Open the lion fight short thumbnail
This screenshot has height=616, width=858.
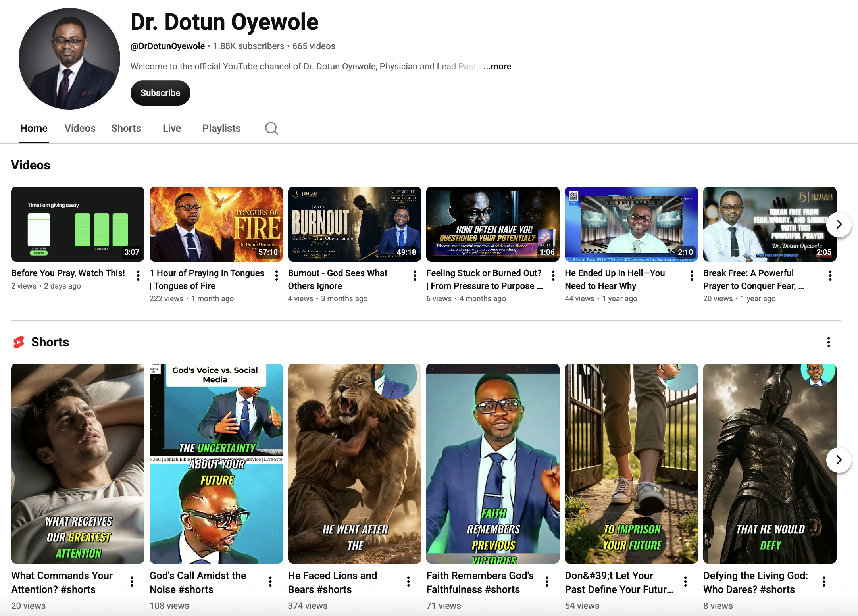[x=354, y=463]
